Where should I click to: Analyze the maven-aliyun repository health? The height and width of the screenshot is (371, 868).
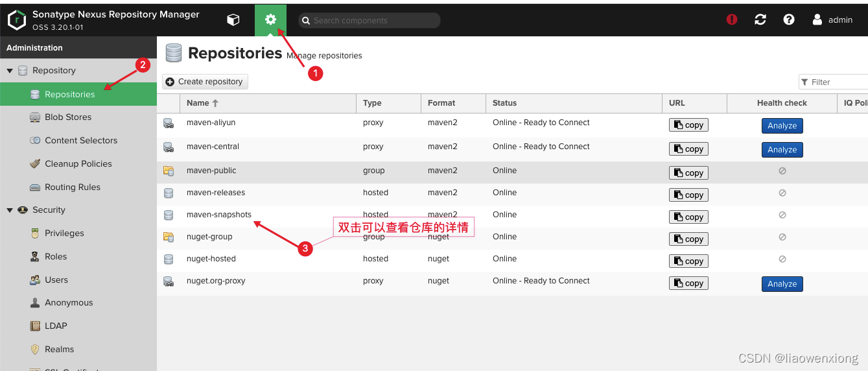click(x=782, y=126)
